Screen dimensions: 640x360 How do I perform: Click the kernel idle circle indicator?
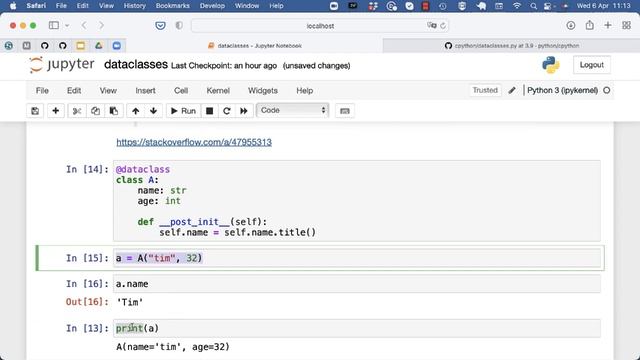click(607, 90)
